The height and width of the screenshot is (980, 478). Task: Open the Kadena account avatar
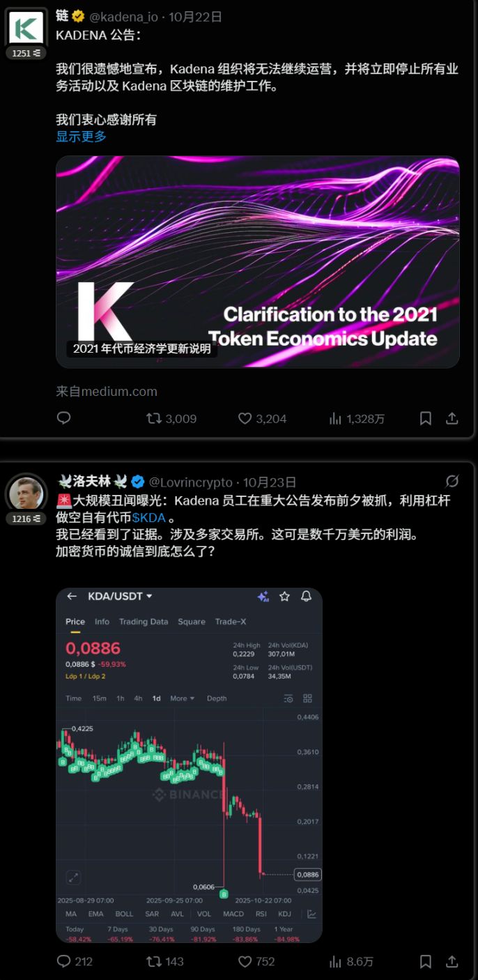(26, 27)
